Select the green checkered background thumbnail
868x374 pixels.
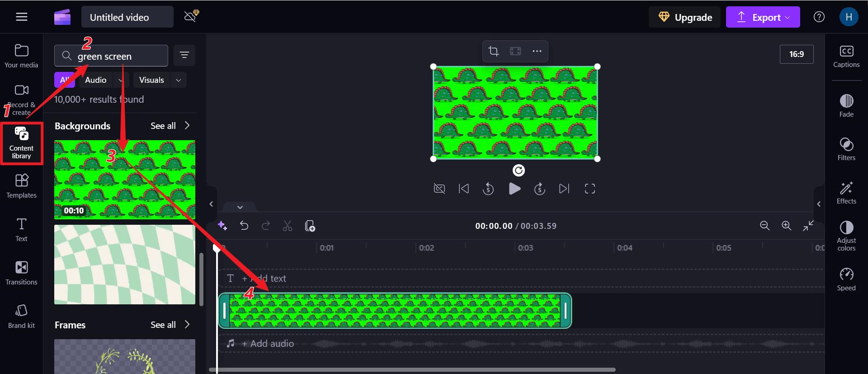[x=125, y=265]
